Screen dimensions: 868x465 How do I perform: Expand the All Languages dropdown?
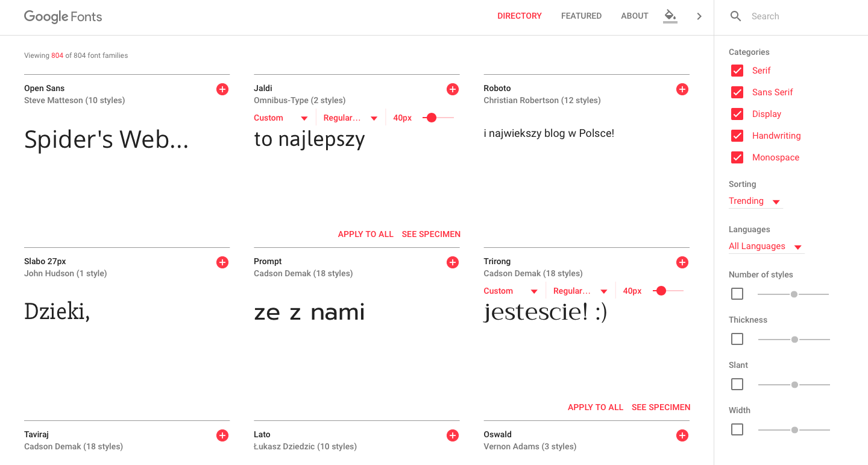pos(766,247)
